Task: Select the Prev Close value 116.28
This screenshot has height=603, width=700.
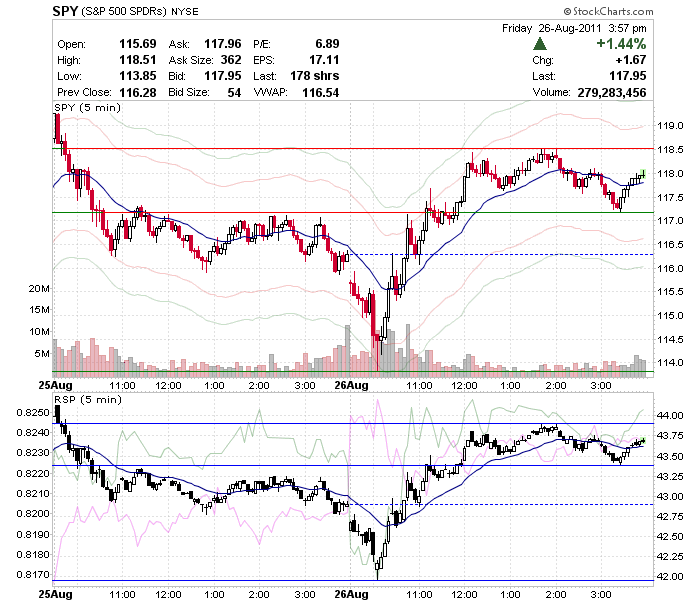Action: [x=138, y=92]
